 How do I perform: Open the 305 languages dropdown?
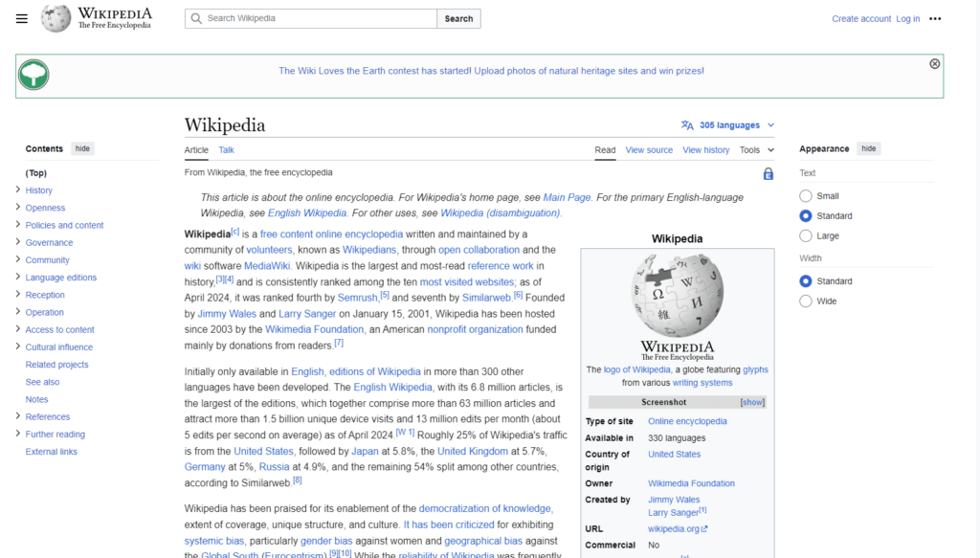[x=728, y=125]
